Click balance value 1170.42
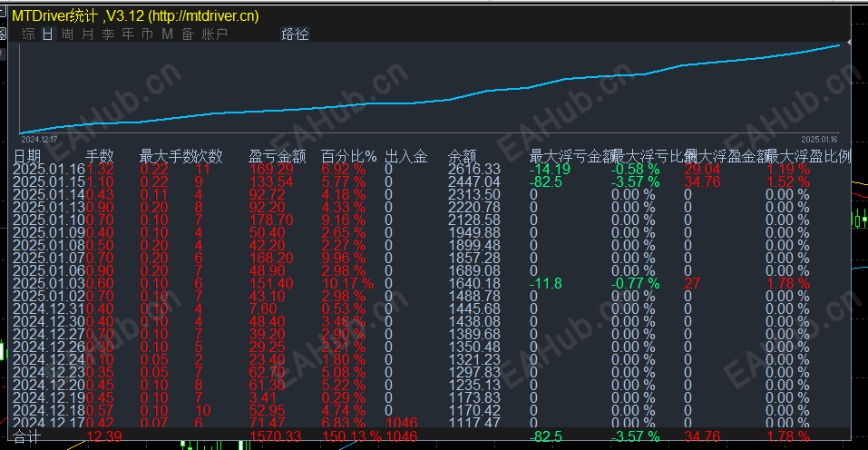The width and height of the screenshot is (868, 450). [474, 411]
